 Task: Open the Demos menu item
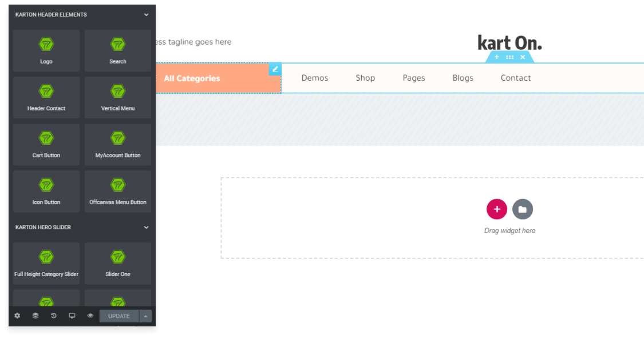pos(315,78)
